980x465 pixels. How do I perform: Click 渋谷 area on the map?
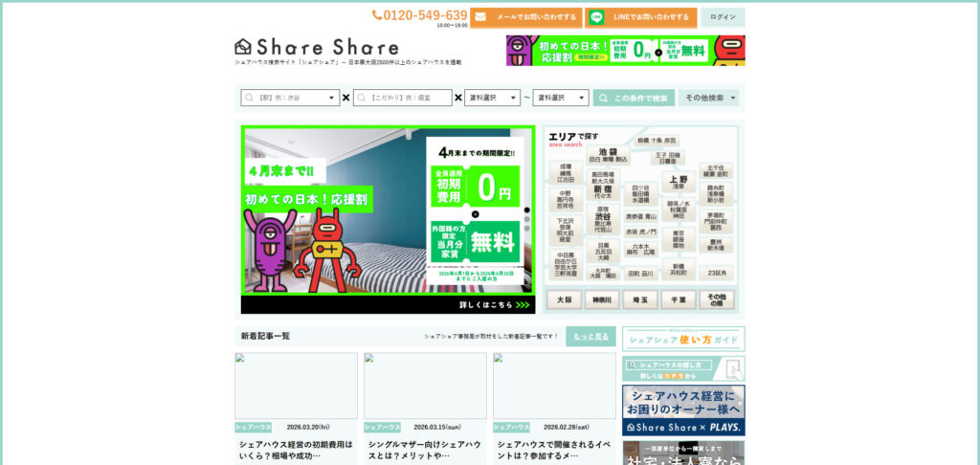(603, 216)
